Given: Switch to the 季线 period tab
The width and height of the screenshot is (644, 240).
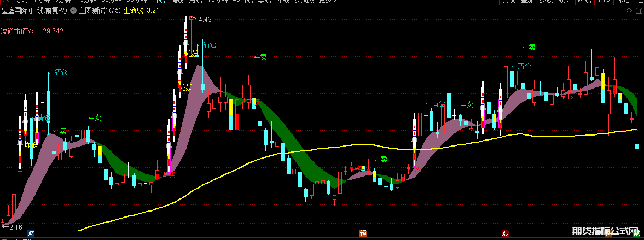Looking at the screenshot, I should 265,1.
